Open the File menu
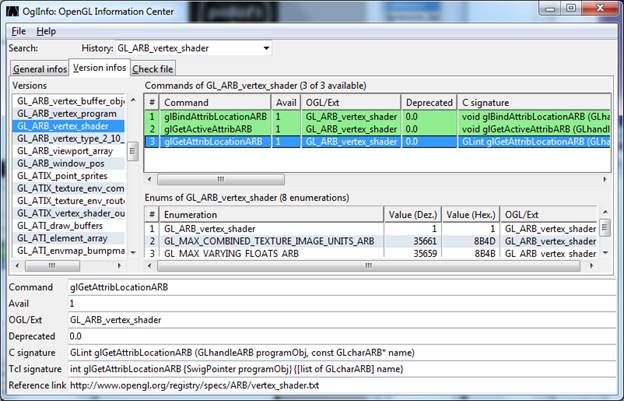 [19, 31]
